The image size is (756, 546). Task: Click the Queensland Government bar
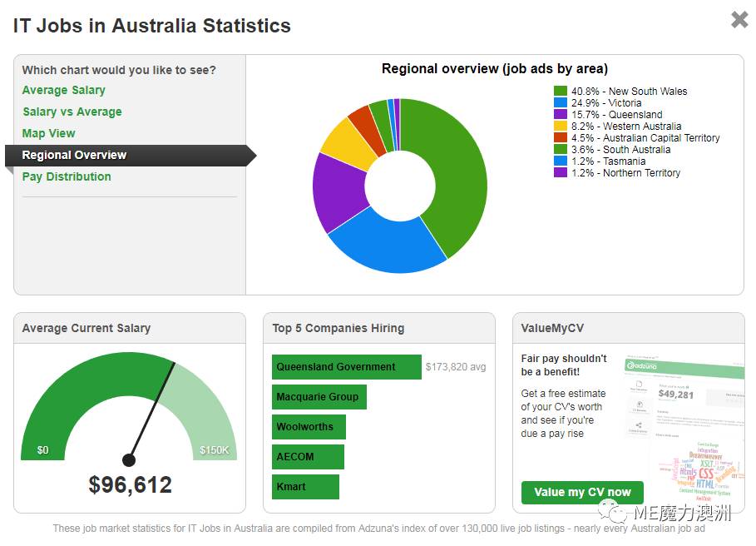[346, 367]
